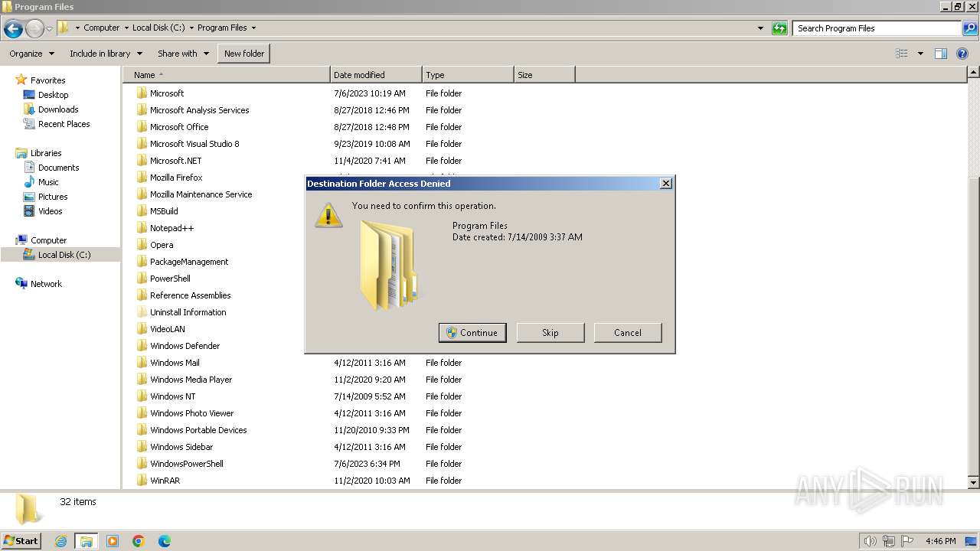Click the New folder button
The width and height of the screenshot is (980, 551).
click(244, 54)
